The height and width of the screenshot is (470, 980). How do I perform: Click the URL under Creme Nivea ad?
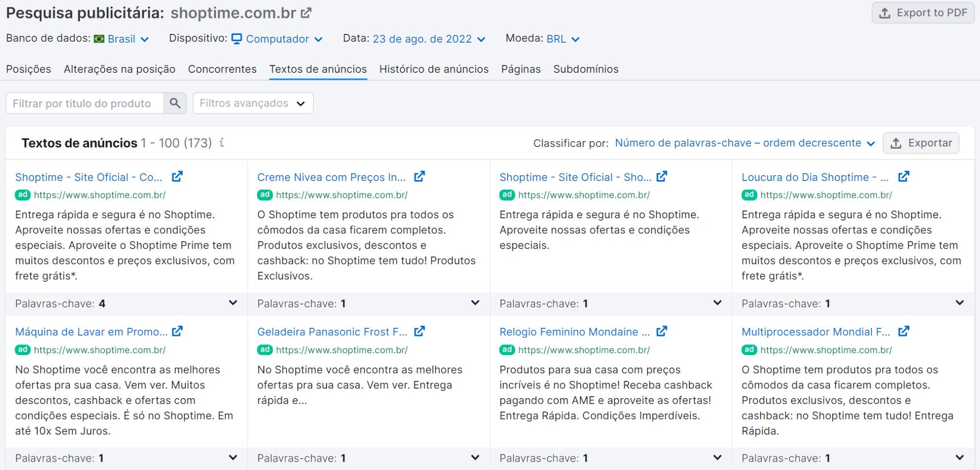pyautogui.click(x=342, y=195)
